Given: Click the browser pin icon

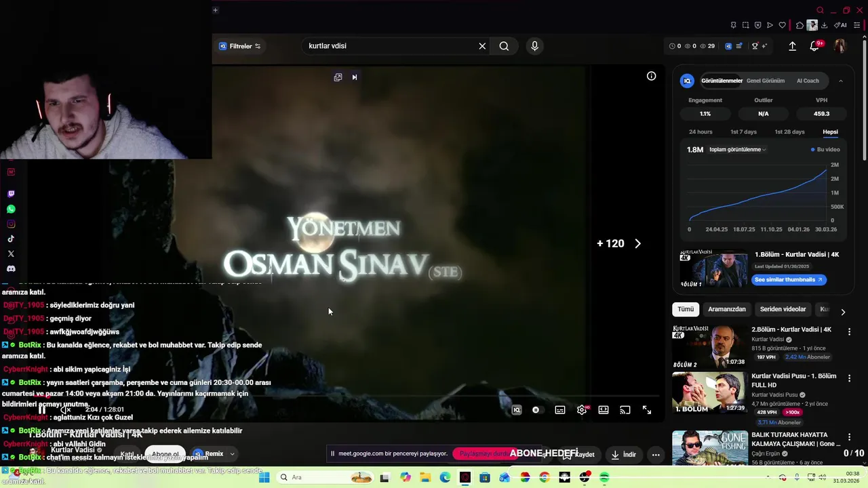Looking at the screenshot, I should pyautogui.click(x=733, y=25).
